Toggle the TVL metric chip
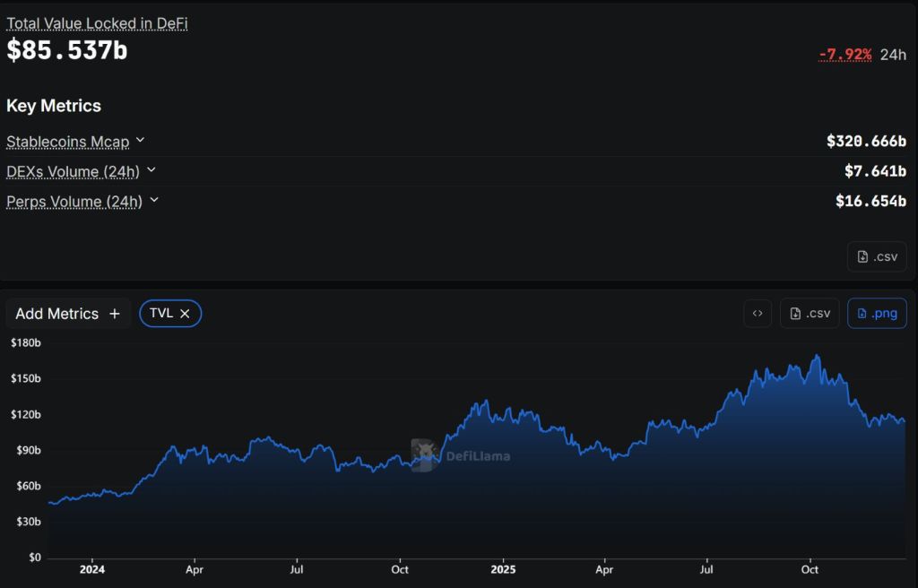This screenshot has height=588, width=918. coord(161,314)
